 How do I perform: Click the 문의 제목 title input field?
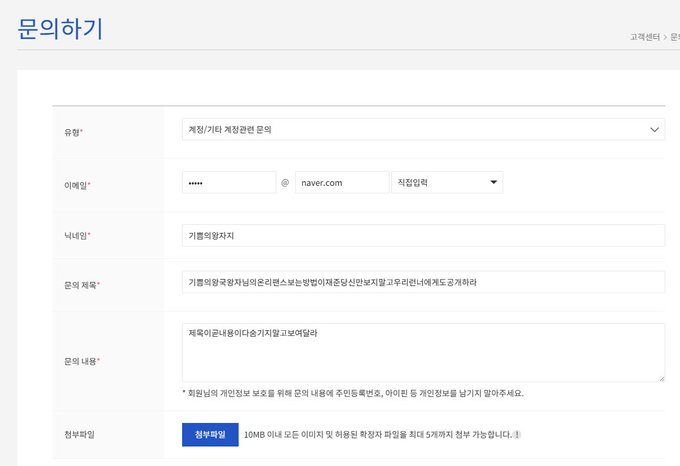[423, 282]
